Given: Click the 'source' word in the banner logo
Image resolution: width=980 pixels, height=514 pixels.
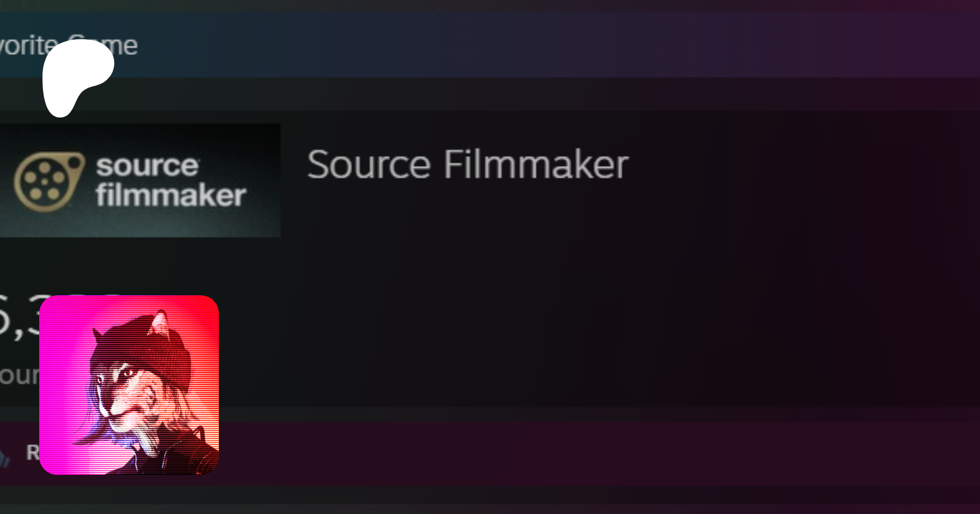Looking at the screenshot, I should pyautogui.click(x=148, y=165).
